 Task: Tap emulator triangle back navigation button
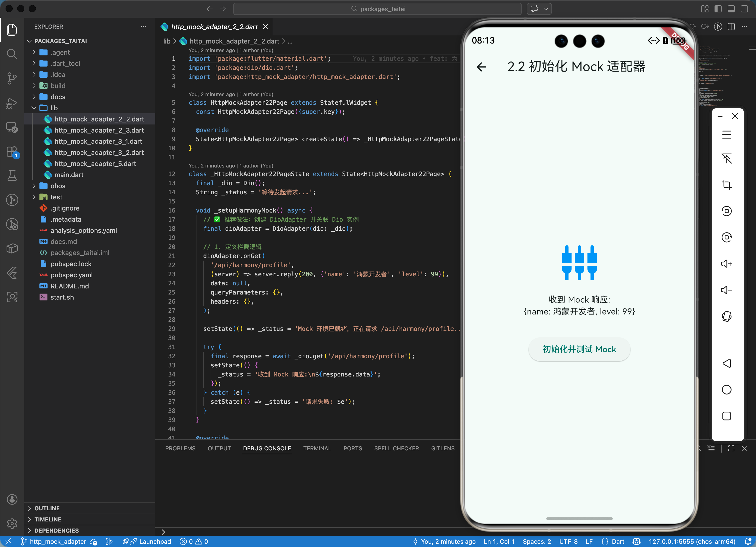click(726, 363)
